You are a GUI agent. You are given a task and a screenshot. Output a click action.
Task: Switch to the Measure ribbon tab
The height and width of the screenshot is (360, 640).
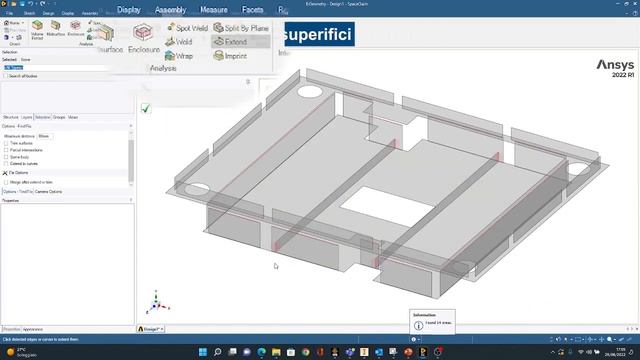coord(213,10)
